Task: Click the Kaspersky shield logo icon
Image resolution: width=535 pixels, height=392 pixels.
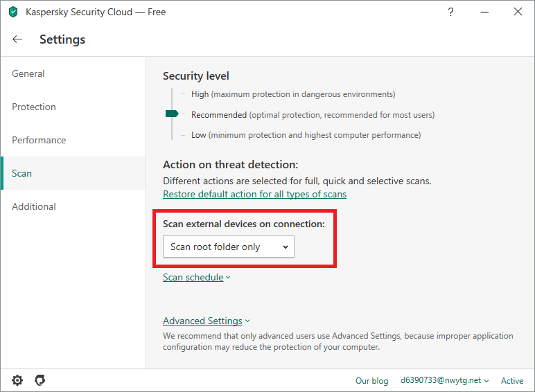Action: coord(12,12)
